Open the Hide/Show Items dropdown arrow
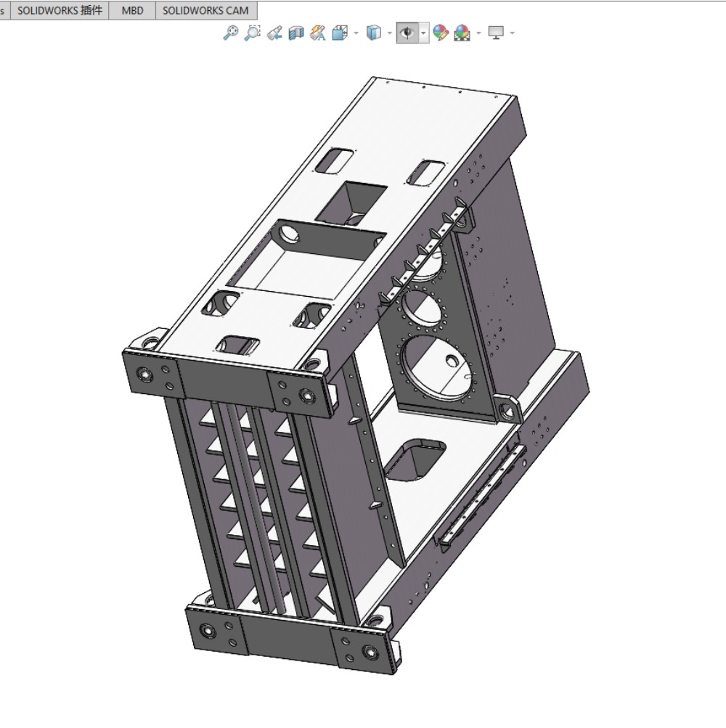726x728 pixels. point(423,33)
